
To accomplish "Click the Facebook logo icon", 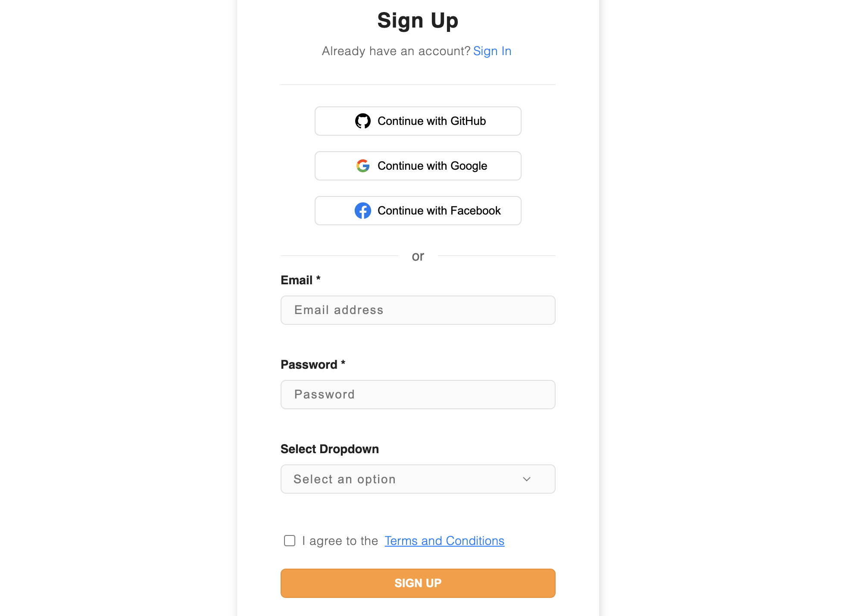I will [x=363, y=211].
